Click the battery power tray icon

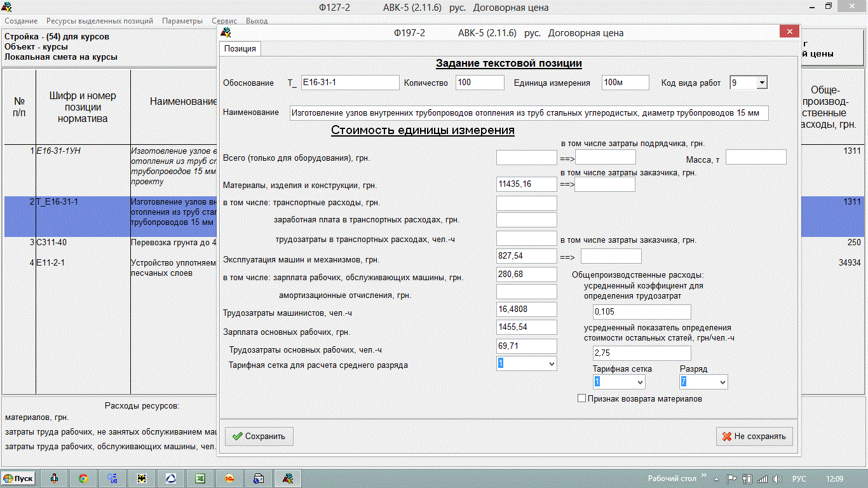747,478
